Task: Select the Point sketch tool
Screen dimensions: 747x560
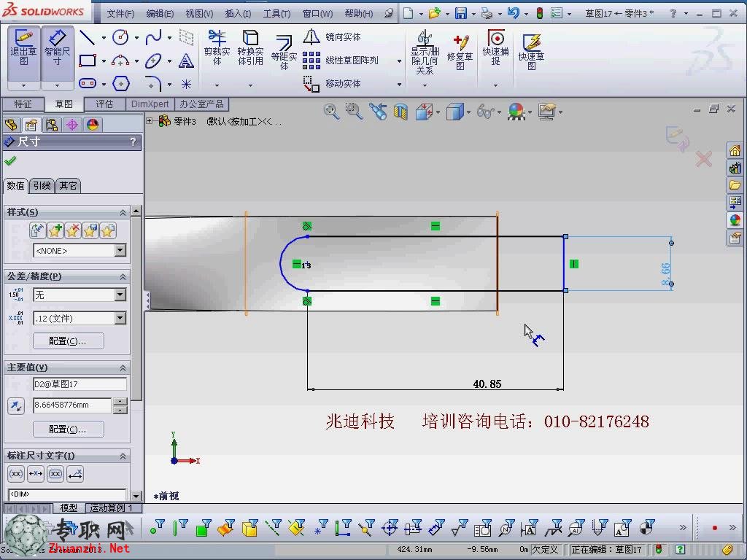Action: (x=186, y=85)
